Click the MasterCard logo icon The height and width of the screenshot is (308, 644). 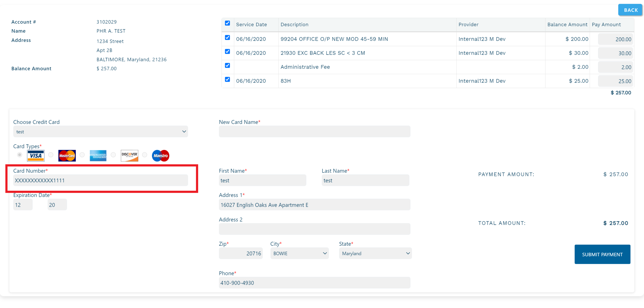[67, 155]
